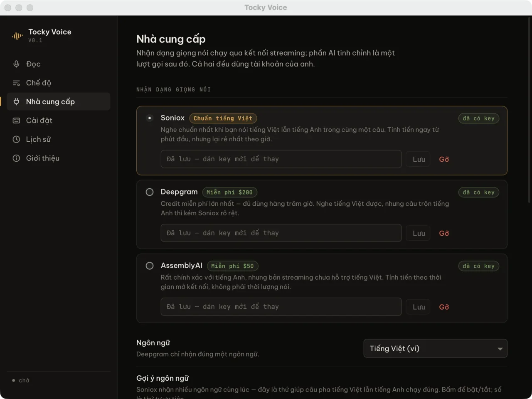Viewport: 532px width, 399px height.
Task: Click the Gợi ý ngôn ngữ heading
Action: click(x=163, y=378)
